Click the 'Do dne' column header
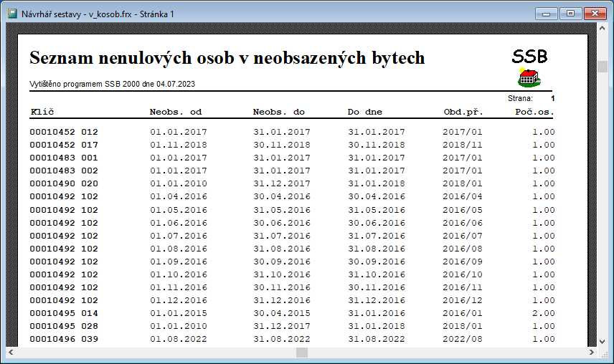The width and height of the screenshot is (614, 364). [x=365, y=112]
